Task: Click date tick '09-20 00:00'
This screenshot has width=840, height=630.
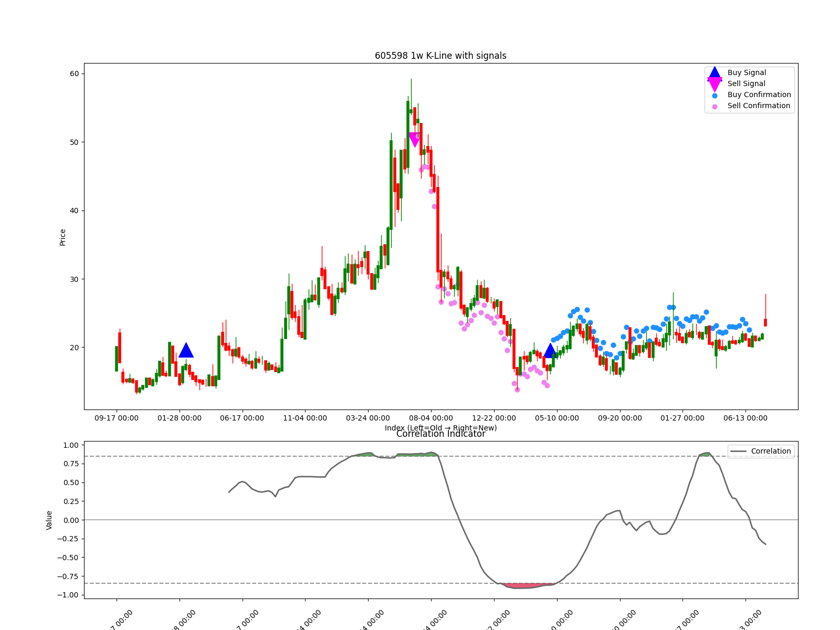Action: (619, 418)
